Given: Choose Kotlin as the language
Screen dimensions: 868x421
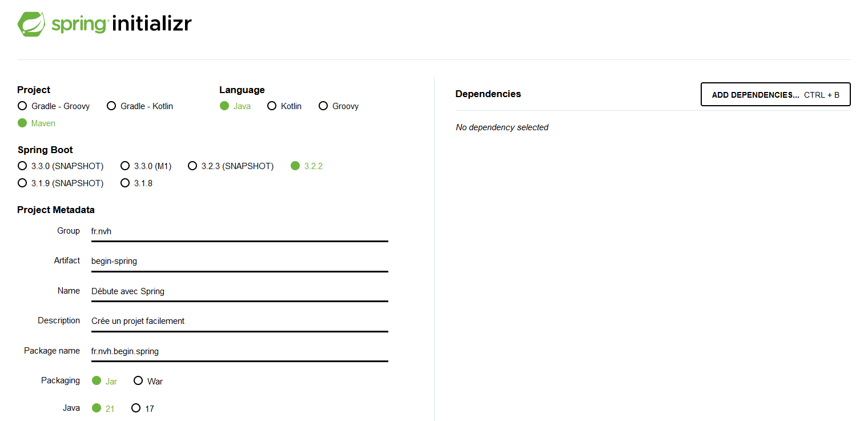Looking at the screenshot, I should [x=284, y=106].
